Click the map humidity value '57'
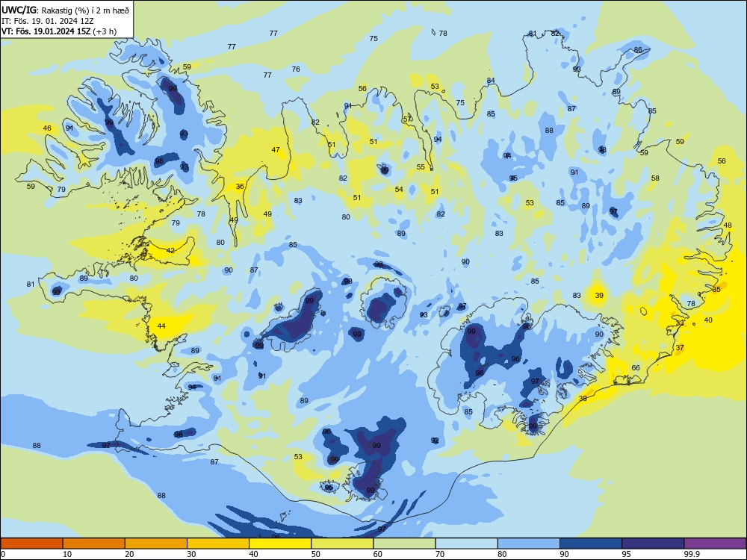 point(407,119)
